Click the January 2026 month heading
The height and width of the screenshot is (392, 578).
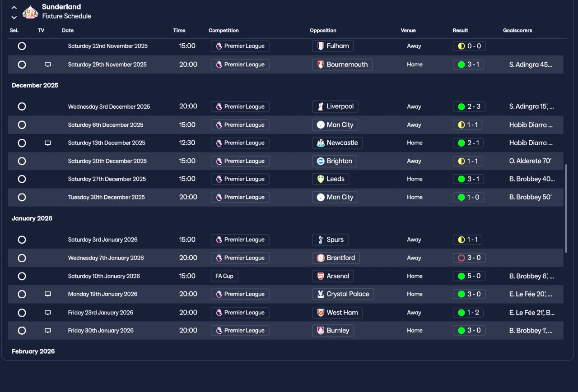[32, 218]
